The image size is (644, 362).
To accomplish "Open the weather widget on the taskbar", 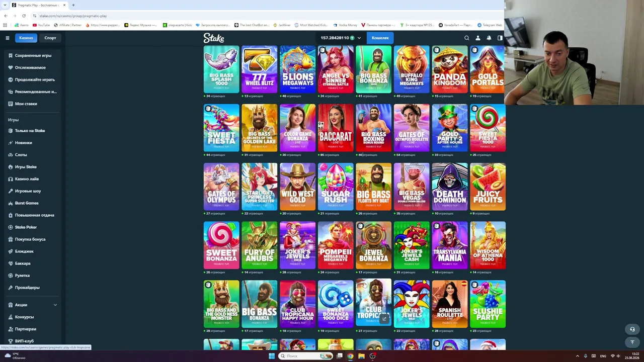I will [15, 356].
